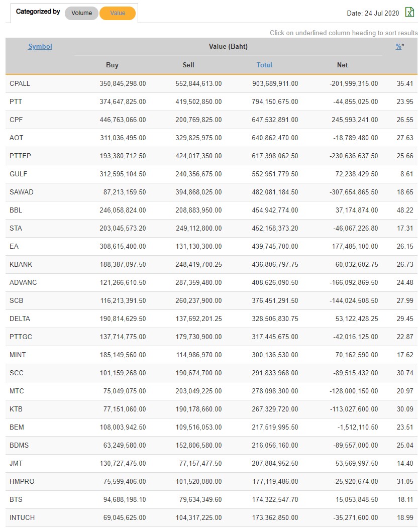Sort table by Total column heading

click(264, 65)
